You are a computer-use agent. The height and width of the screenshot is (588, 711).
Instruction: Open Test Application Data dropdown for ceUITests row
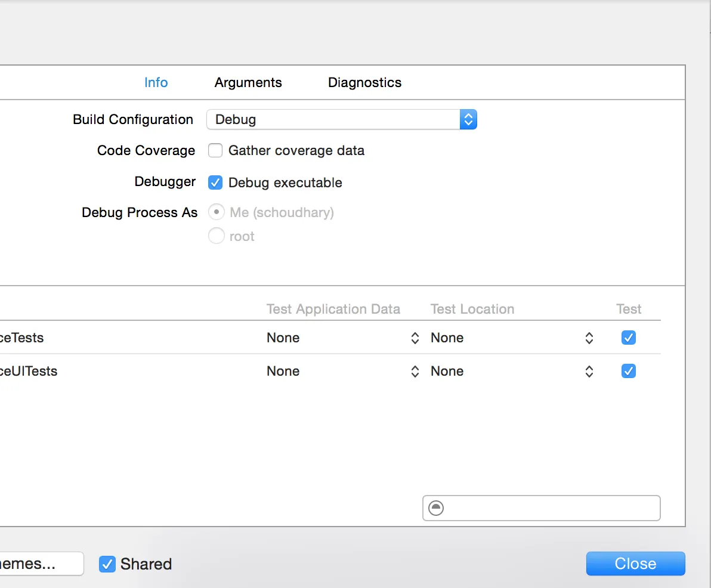click(343, 372)
